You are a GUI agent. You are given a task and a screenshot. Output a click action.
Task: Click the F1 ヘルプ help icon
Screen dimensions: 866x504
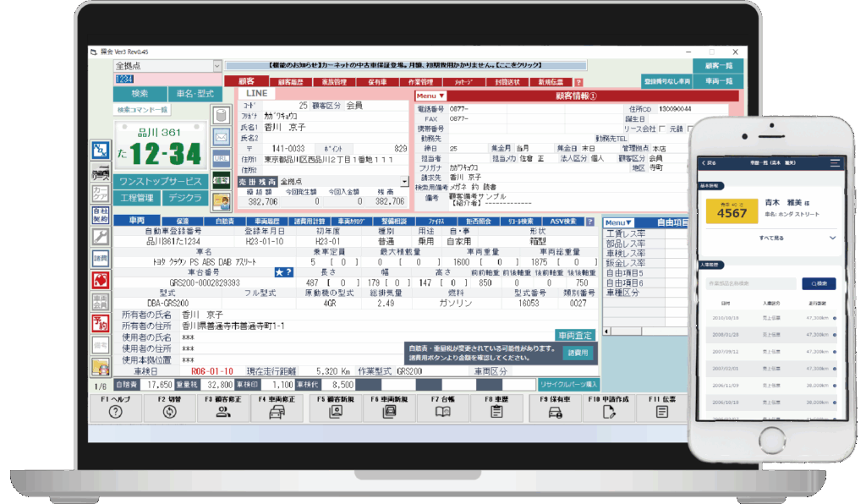coord(116,412)
